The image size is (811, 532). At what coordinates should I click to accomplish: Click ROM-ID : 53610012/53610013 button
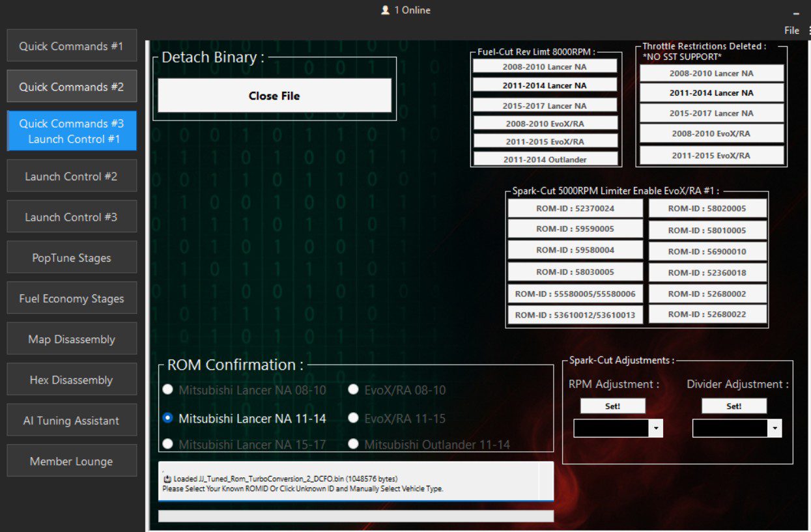point(575,315)
